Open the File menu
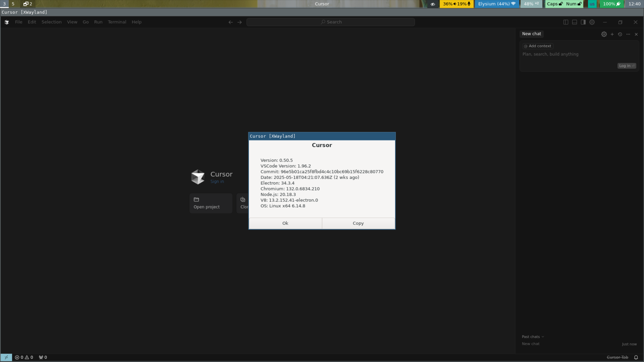644x362 pixels. pos(19,22)
